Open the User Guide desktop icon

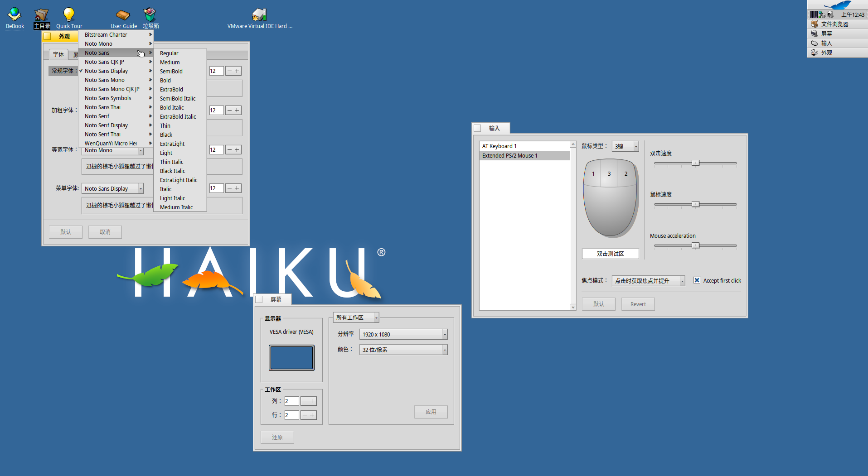[x=123, y=15]
